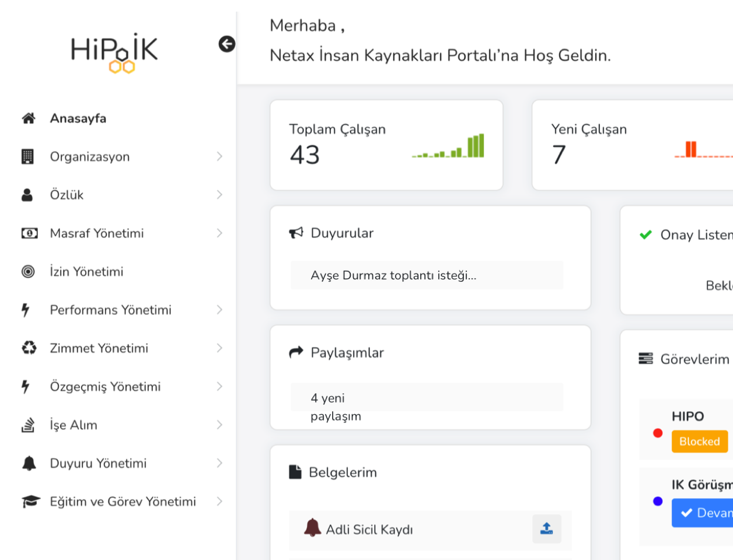Open the 4 yeni paylaşım entry
This screenshot has height=560, width=733.
point(427,397)
